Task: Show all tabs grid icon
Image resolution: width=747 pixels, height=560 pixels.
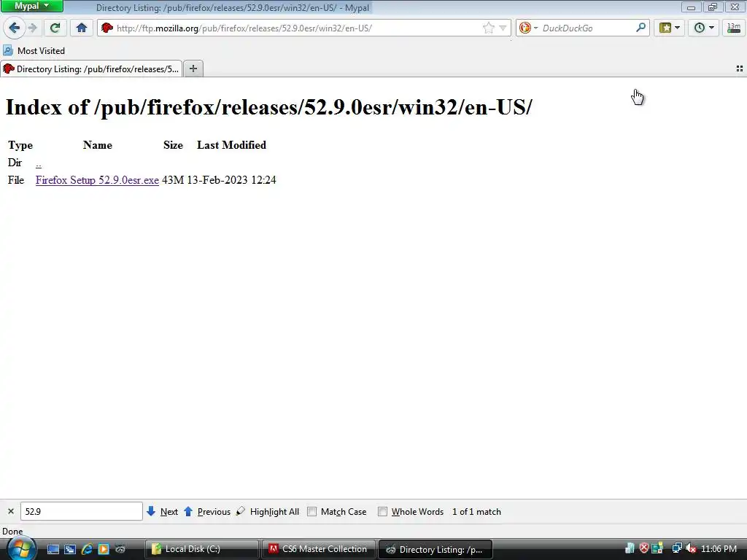Action: pos(740,69)
